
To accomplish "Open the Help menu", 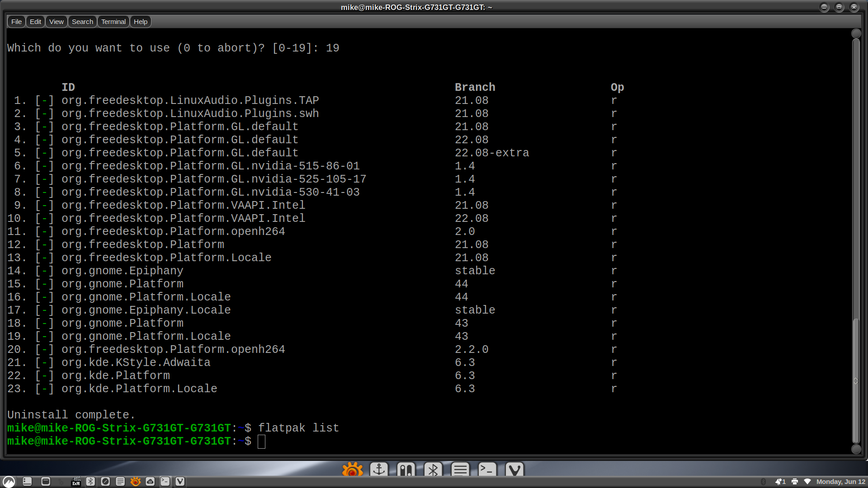I will tap(141, 22).
